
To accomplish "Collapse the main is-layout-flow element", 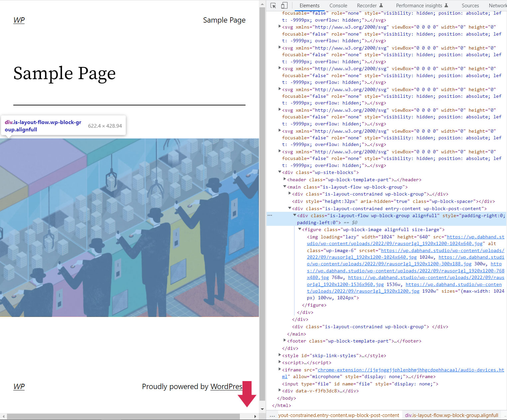I will tap(284, 187).
